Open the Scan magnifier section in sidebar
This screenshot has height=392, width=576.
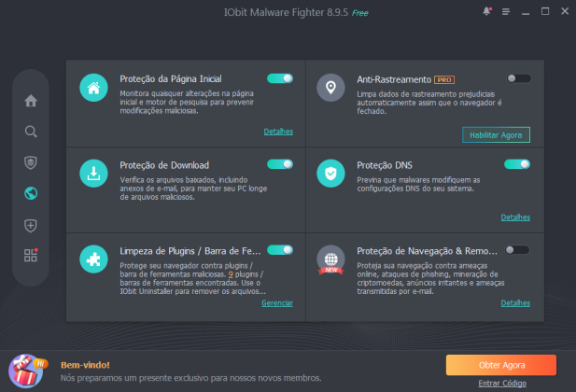[x=31, y=132]
